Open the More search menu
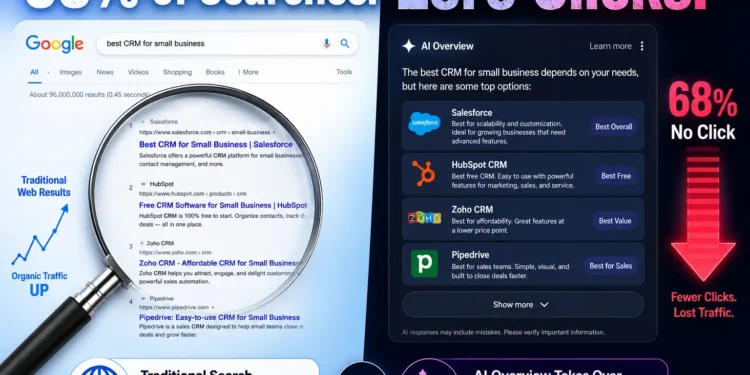This screenshot has width=750, height=375. [x=248, y=72]
